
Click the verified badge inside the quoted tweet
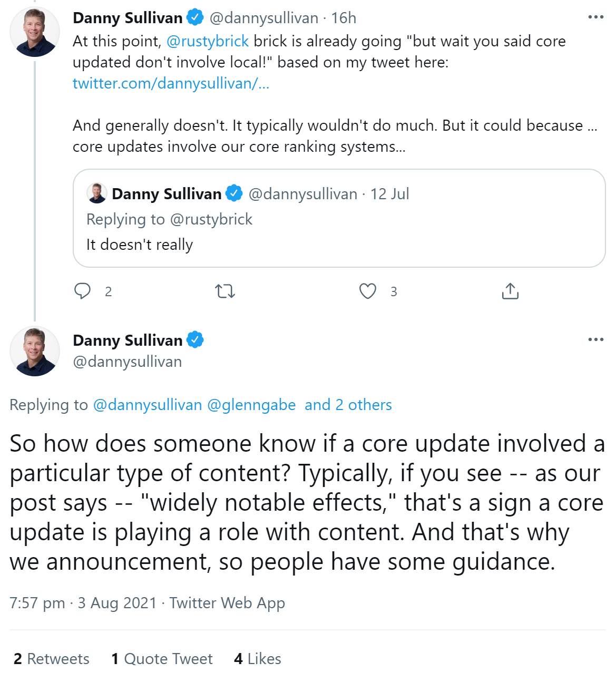point(233,193)
